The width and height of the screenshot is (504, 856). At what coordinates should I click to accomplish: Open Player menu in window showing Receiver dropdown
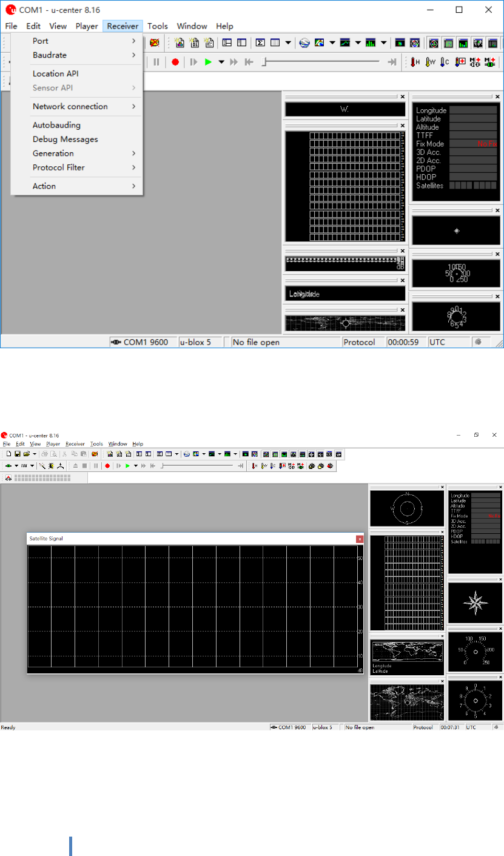click(87, 26)
